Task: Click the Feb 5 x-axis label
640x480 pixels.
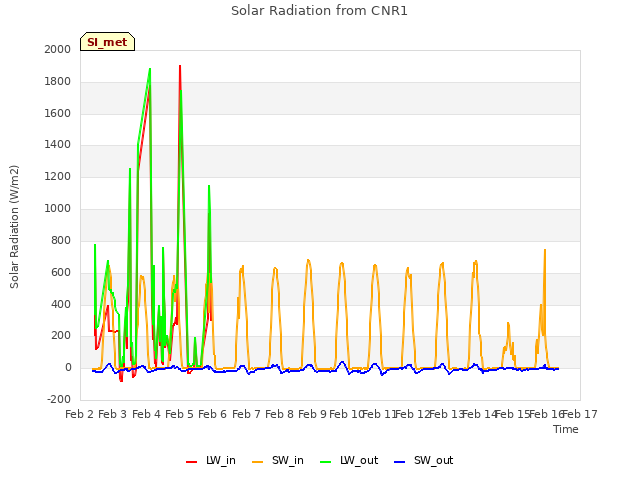Action: coord(179,414)
